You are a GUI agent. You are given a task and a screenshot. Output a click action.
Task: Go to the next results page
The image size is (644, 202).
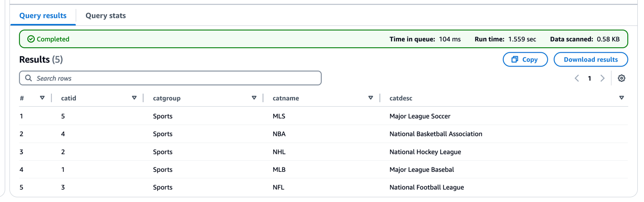(x=602, y=78)
